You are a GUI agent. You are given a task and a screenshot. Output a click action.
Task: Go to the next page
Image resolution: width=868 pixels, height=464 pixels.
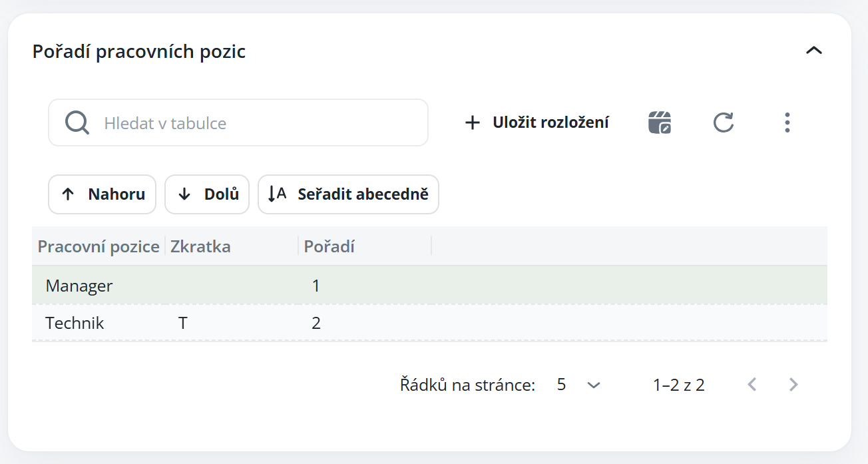click(x=793, y=384)
